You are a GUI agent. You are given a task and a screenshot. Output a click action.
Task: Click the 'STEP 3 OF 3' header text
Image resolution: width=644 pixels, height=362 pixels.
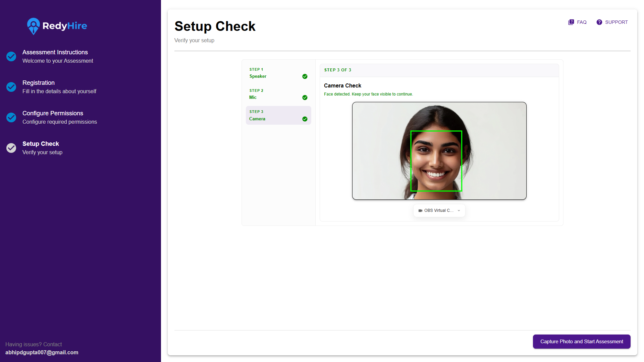[338, 70]
